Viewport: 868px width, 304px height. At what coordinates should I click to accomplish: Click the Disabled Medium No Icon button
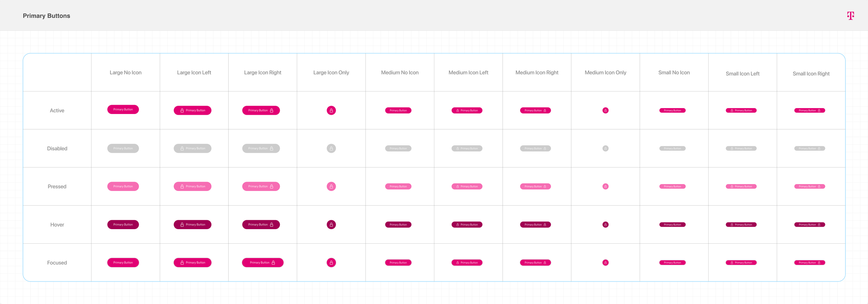pos(398,148)
